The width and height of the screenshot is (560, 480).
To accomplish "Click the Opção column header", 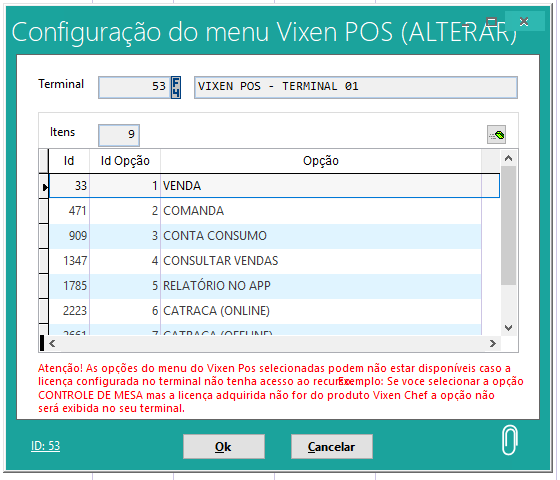I will click(321, 161).
